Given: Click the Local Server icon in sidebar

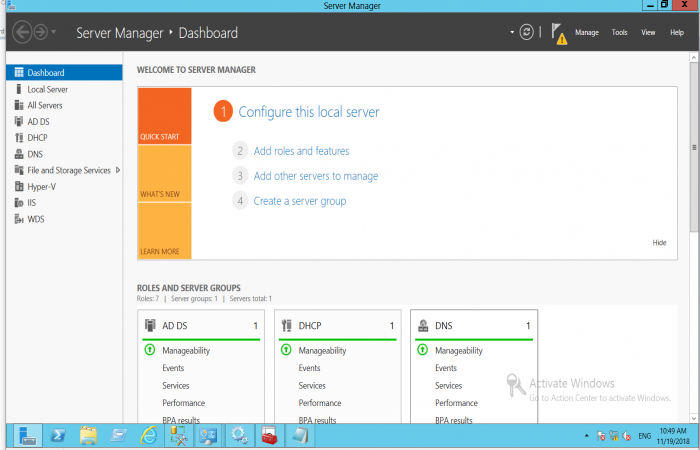Looking at the screenshot, I should pyautogui.click(x=18, y=89).
